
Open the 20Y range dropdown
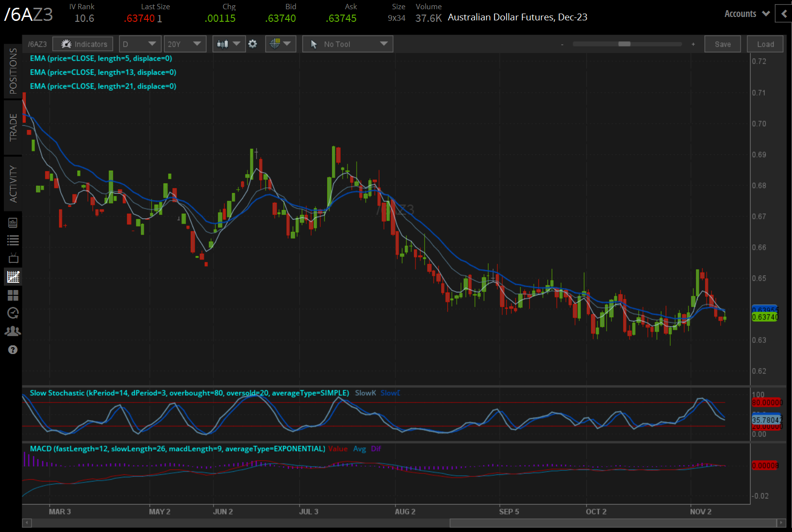click(x=184, y=44)
